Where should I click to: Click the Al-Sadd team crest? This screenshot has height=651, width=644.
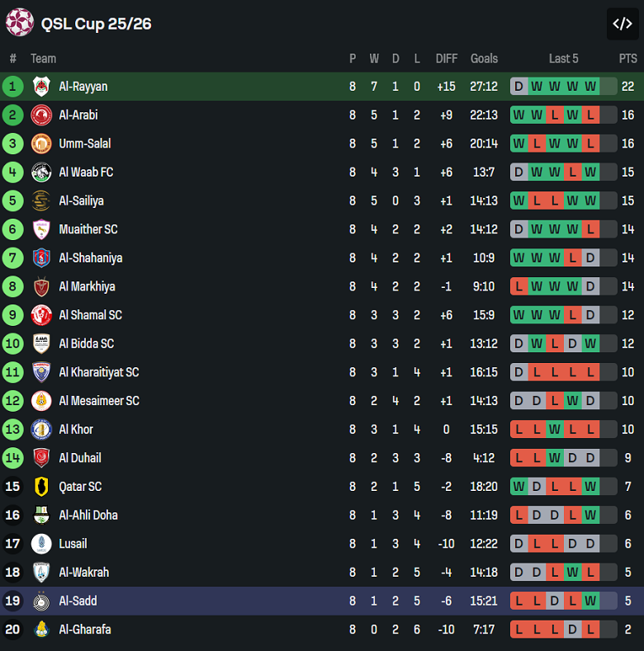coord(41,601)
